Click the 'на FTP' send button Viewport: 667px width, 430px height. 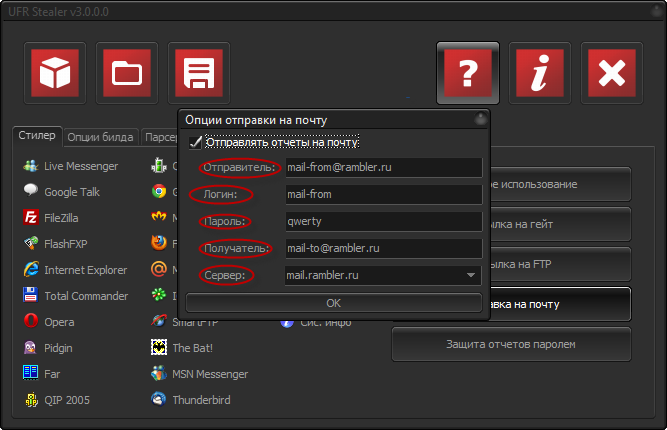click(560, 264)
